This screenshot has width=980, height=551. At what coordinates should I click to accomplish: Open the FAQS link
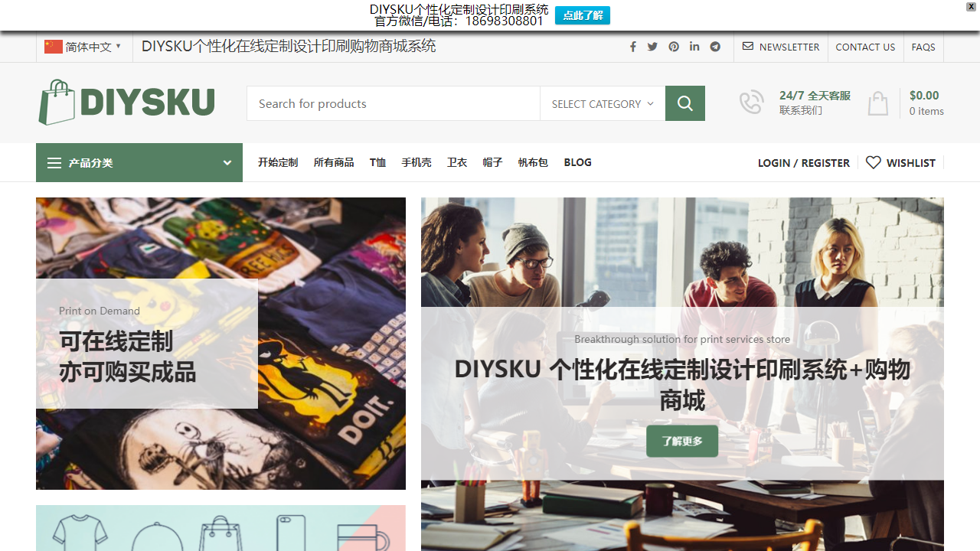[x=923, y=47]
